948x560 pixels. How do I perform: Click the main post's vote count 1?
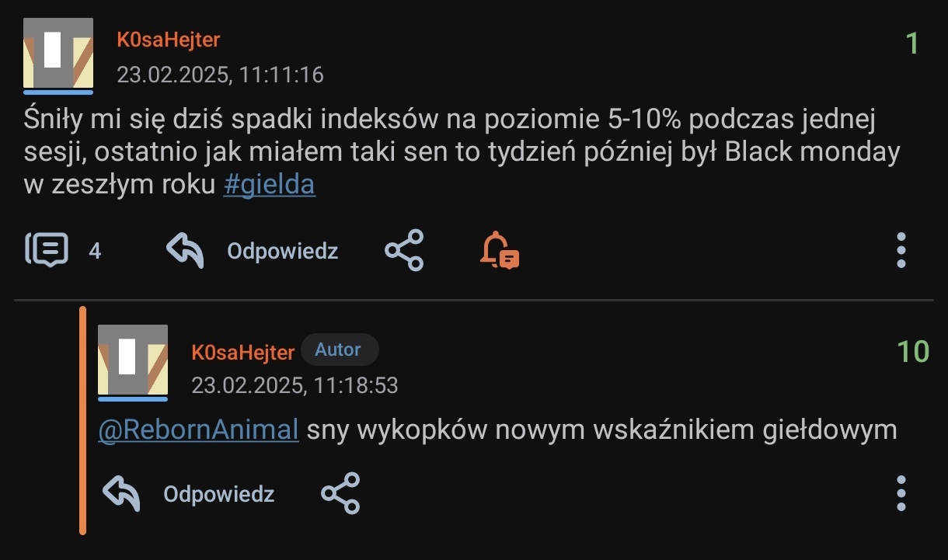pyautogui.click(x=913, y=43)
